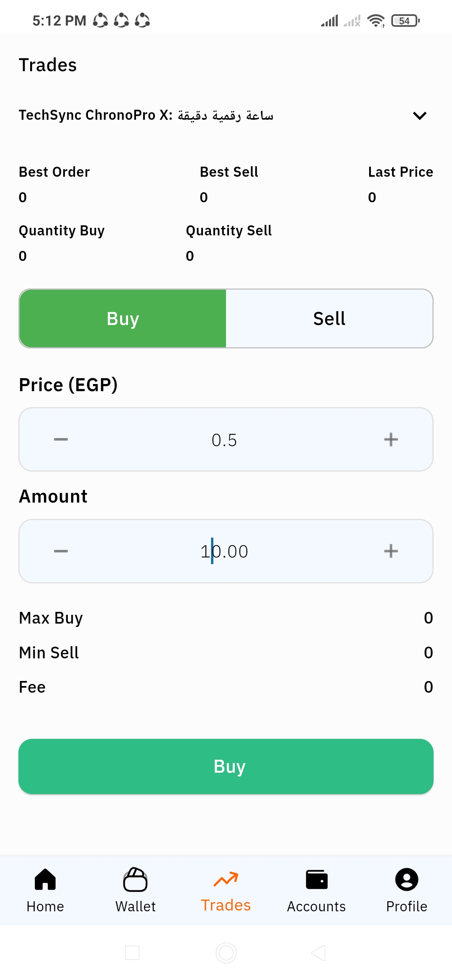Tap the Trades chart icon
Screen dimensions: 452x980
(226, 879)
